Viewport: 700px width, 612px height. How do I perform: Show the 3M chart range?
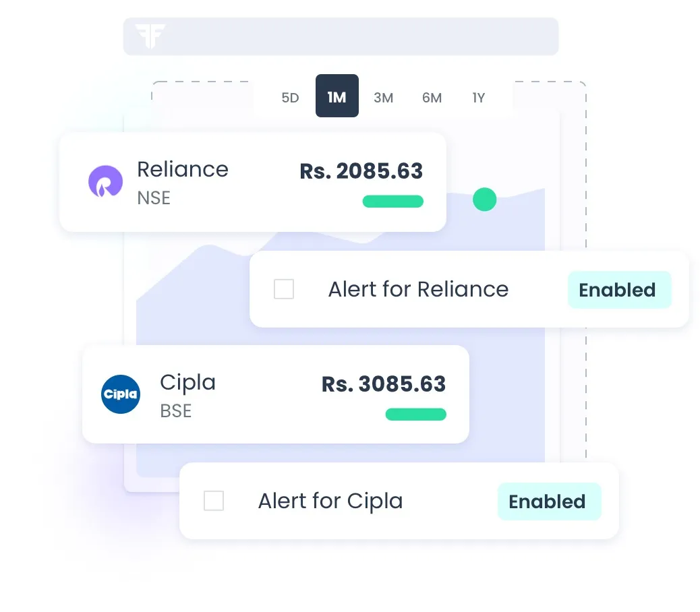[384, 98]
